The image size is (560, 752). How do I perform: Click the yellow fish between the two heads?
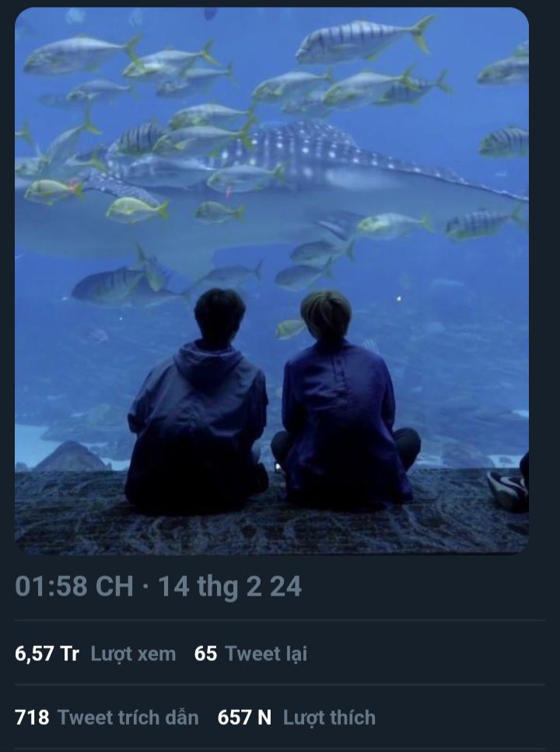[x=289, y=329]
